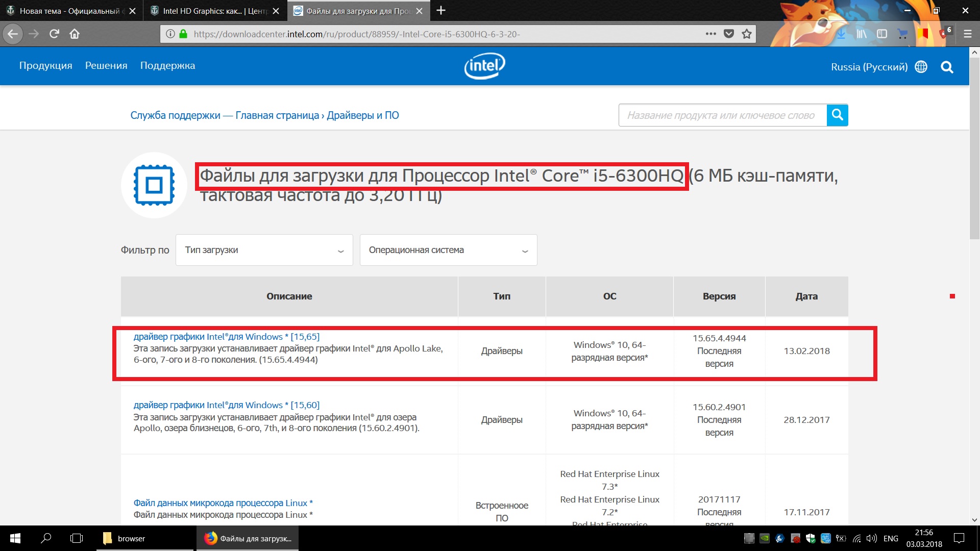Click the Russia (Русский) region link
The height and width of the screenshot is (551, 980).
[x=869, y=67]
